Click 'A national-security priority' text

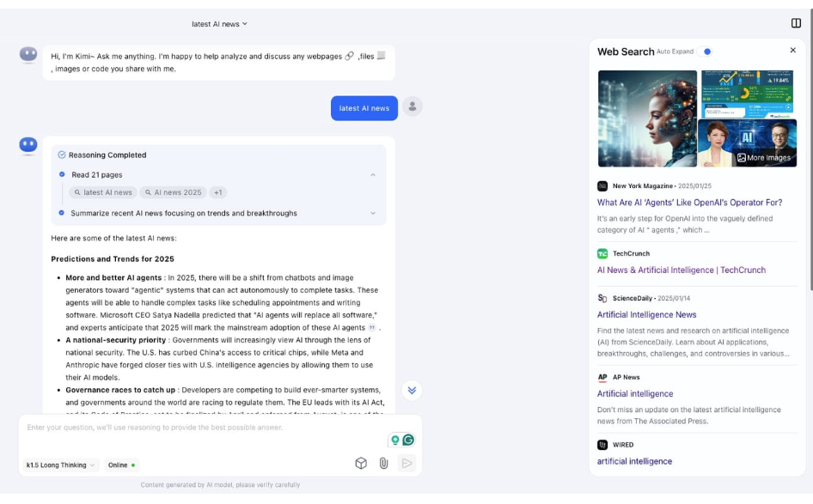pyautogui.click(x=116, y=340)
